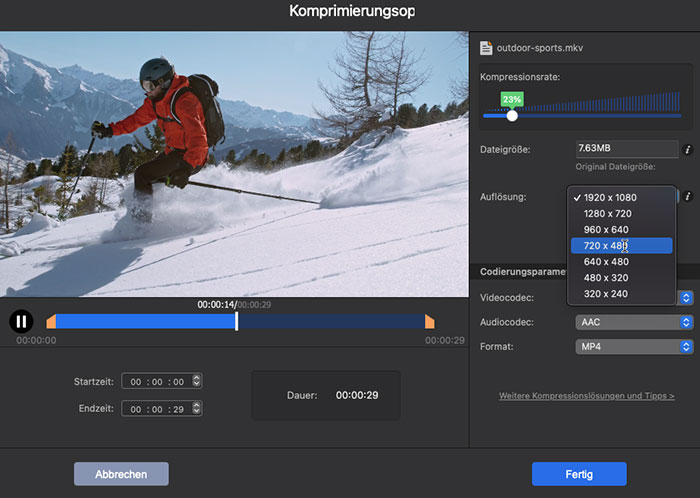The height and width of the screenshot is (498, 700).
Task: Open the Audiocodec AAC dropdown
Action: [634, 322]
